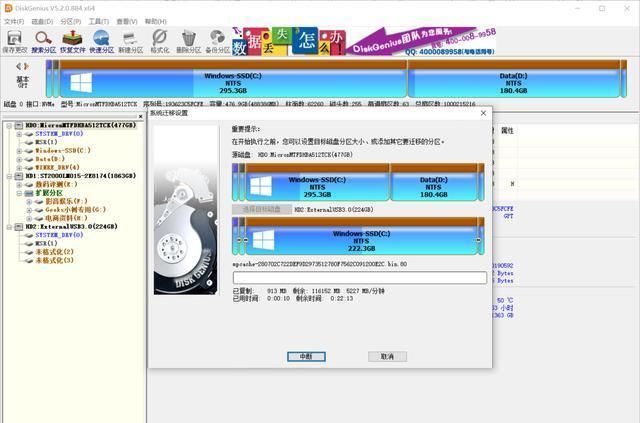Choose the 格式化 format toolbar icon
This screenshot has width=640, height=423.
[x=160, y=42]
